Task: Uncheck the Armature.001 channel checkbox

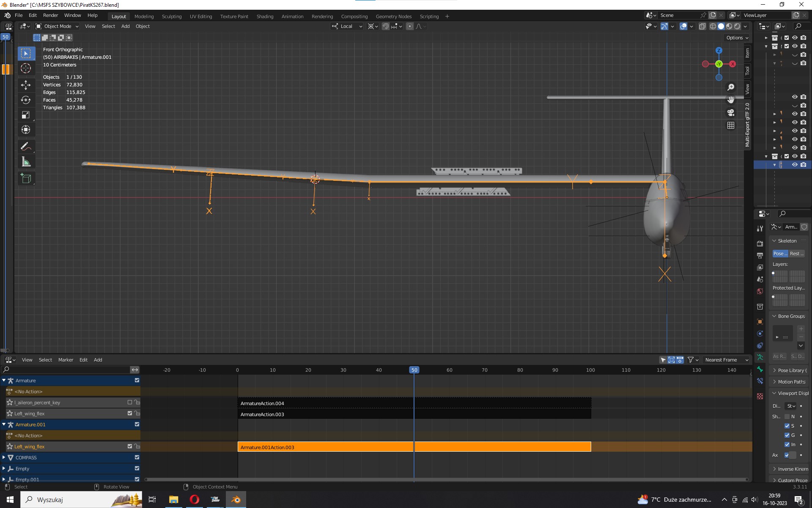Action: click(x=137, y=424)
